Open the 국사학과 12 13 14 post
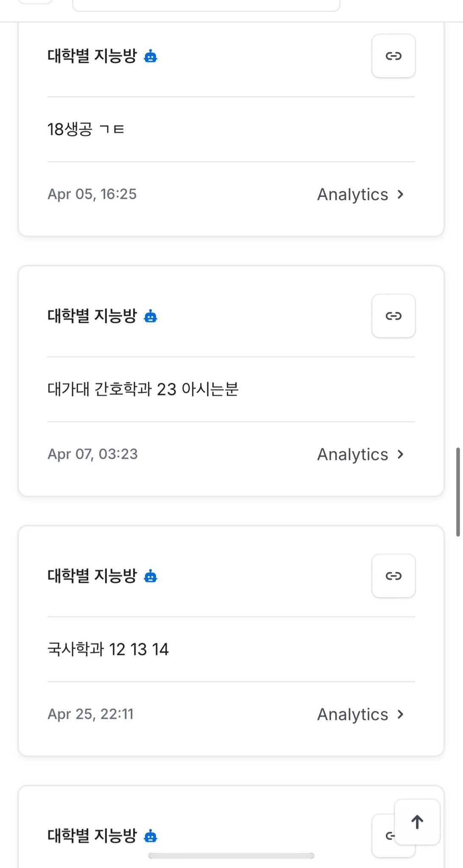Viewport: 463px width, 868px height. [108, 649]
